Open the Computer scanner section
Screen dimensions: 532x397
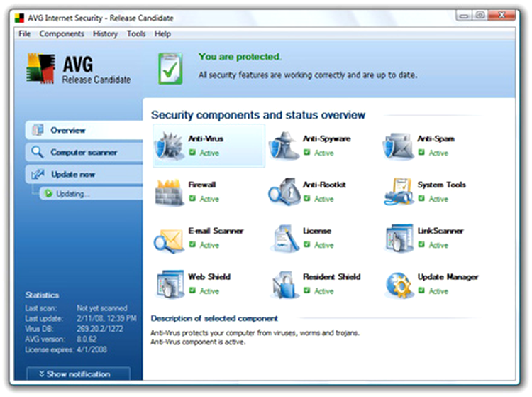(84, 152)
